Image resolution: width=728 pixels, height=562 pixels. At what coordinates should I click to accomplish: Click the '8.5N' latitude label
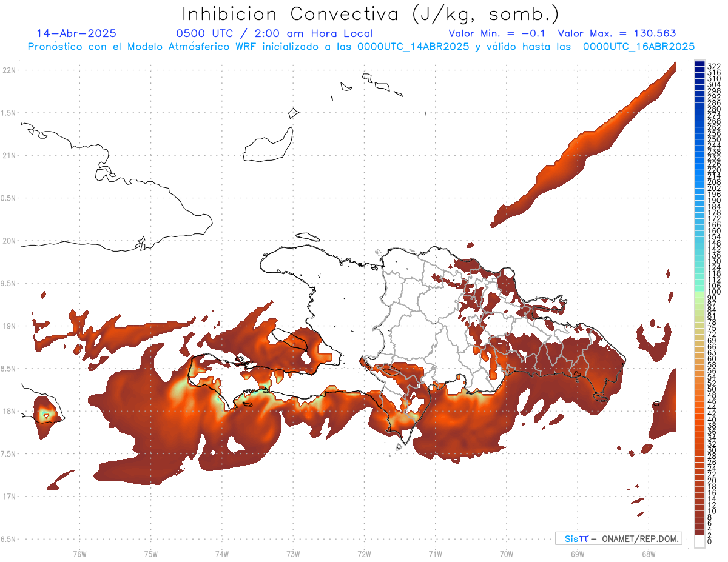[x=8, y=369]
